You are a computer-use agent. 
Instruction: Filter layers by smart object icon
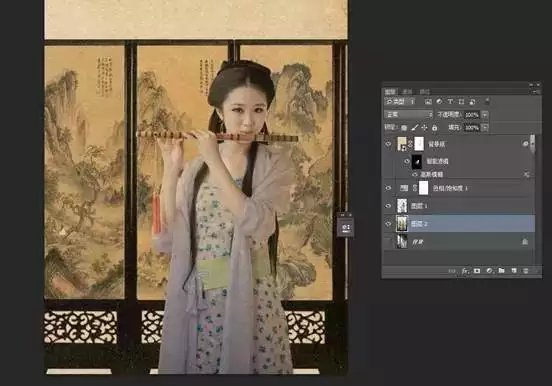click(472, 101)
